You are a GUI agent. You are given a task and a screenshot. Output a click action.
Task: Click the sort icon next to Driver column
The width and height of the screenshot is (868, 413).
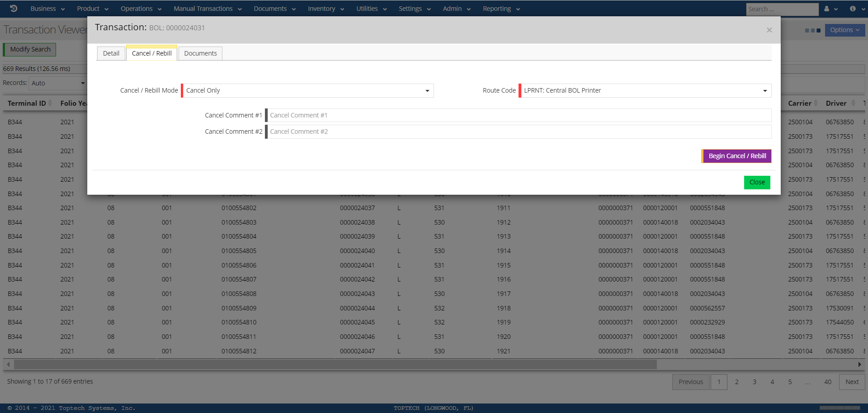point(853,103)
